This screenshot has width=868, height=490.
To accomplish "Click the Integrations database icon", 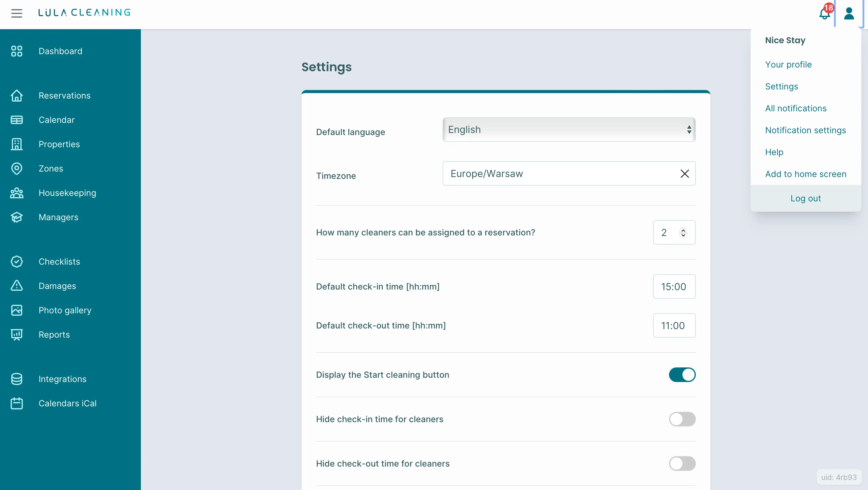I will tap(16, 379).
